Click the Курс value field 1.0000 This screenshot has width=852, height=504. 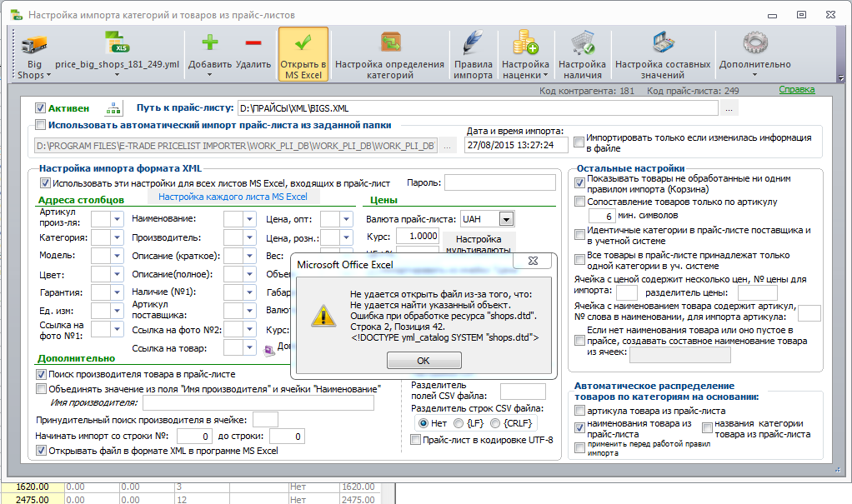click(418, 236)
